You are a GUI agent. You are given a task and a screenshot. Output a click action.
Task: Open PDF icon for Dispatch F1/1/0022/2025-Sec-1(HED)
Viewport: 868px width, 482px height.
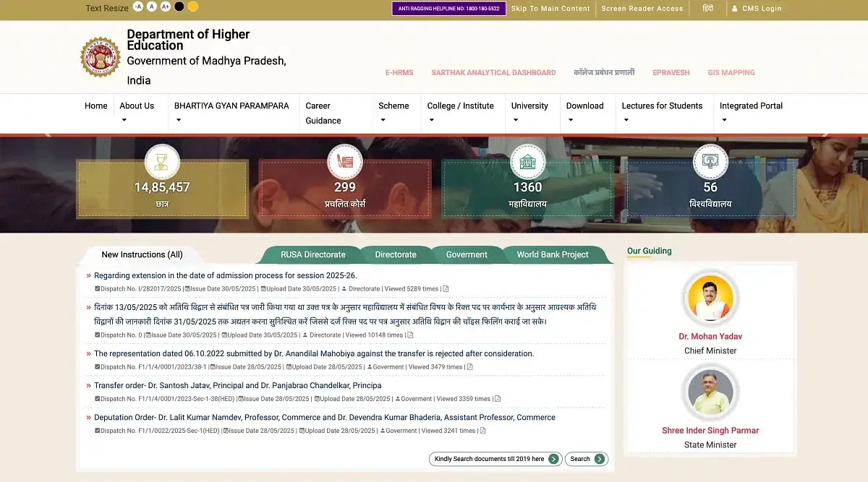[483, 430]
